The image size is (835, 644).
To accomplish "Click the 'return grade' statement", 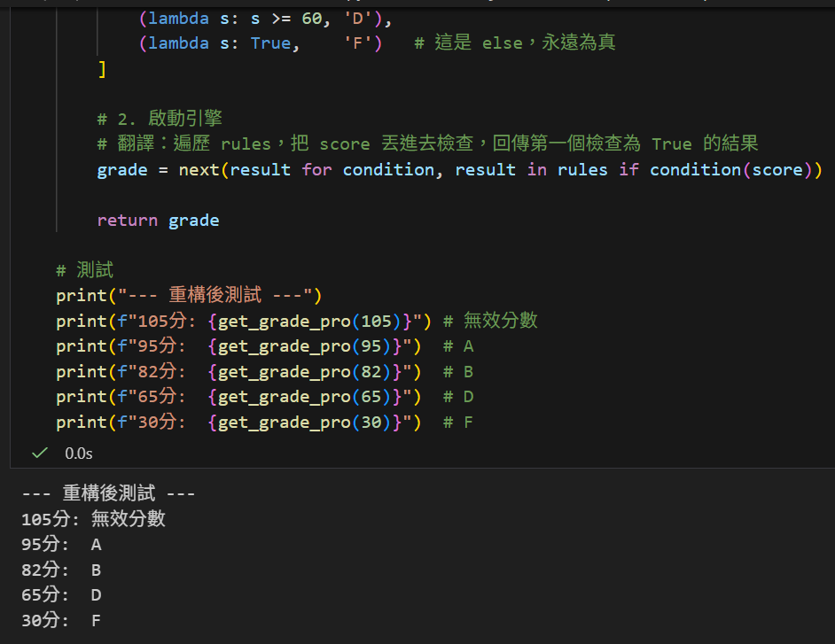I will (158, 221).
